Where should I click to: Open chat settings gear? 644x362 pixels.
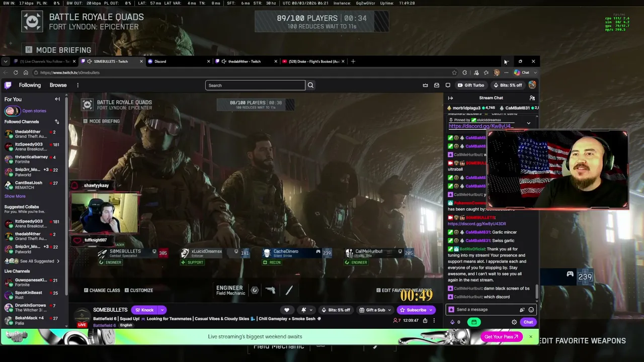click(514, 322)
